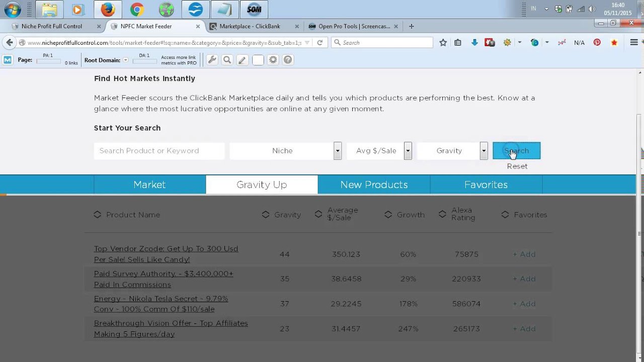Screen dimensions: 644x362
Task: Click the Search Product or Keyword field
Action: click(159, 151)
